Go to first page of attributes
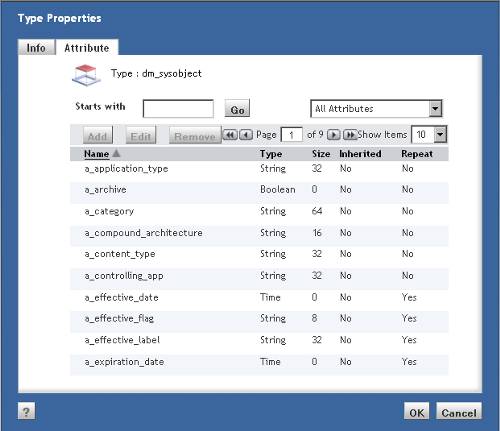This screenshot has width=500, height=431. pos(230,135)
